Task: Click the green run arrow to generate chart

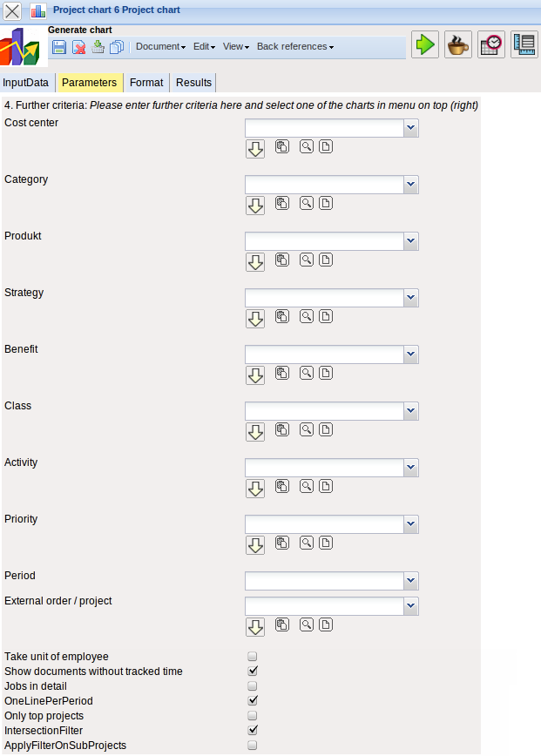Action: point(425,44)
